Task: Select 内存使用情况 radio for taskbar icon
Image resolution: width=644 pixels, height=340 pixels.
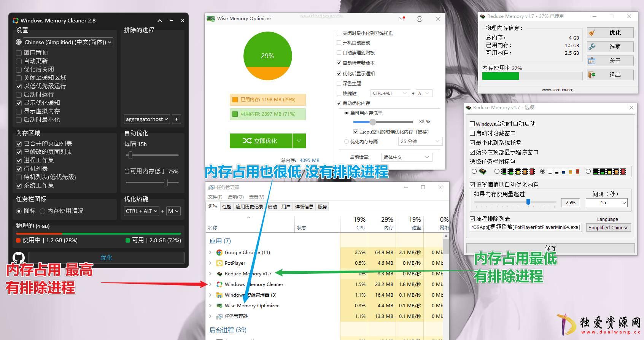Action: [x=42, y=211]
